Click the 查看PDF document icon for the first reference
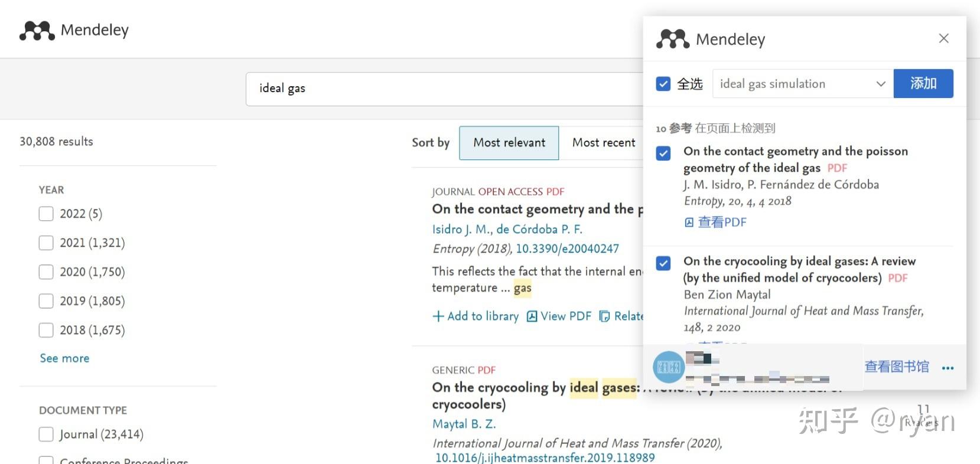The width and height of the screenshot is (980, 464). [x=688, y=222]
